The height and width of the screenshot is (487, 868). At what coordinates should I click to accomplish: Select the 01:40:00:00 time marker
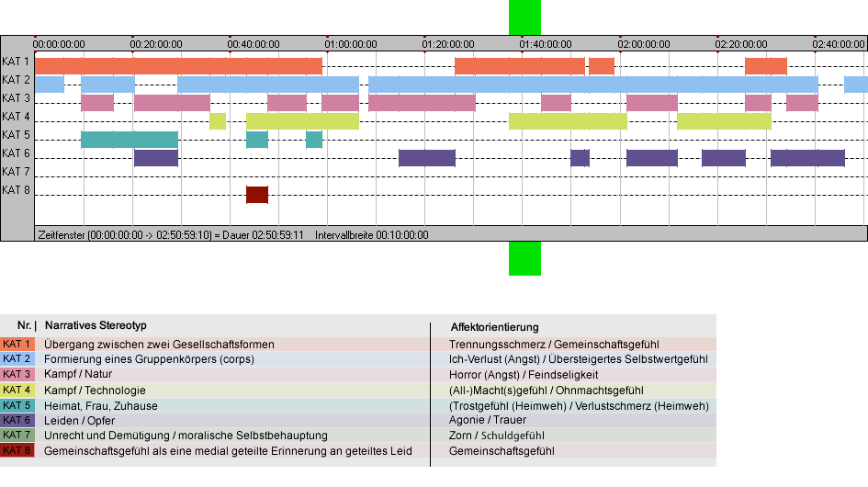pos(546,44)
